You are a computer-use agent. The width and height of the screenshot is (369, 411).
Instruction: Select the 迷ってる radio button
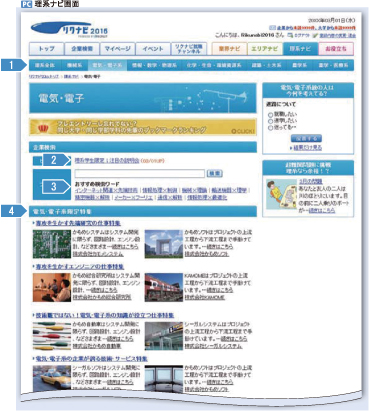click(271, 128)
